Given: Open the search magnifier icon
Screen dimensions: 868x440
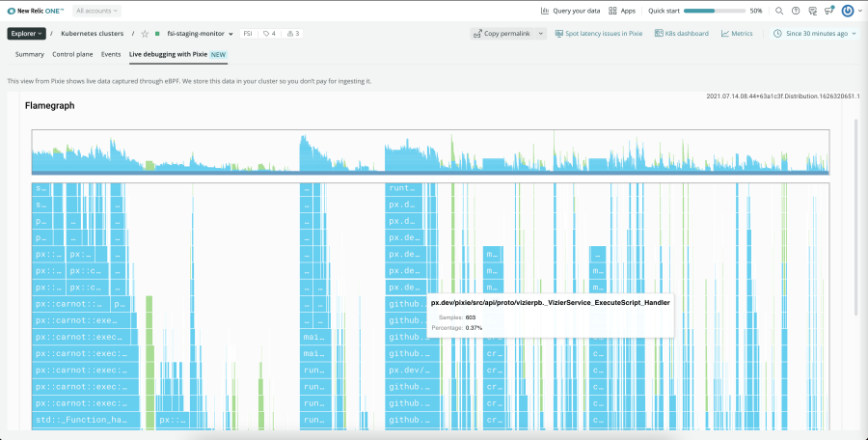Looking at the screenshot, I should coord(779,11).
